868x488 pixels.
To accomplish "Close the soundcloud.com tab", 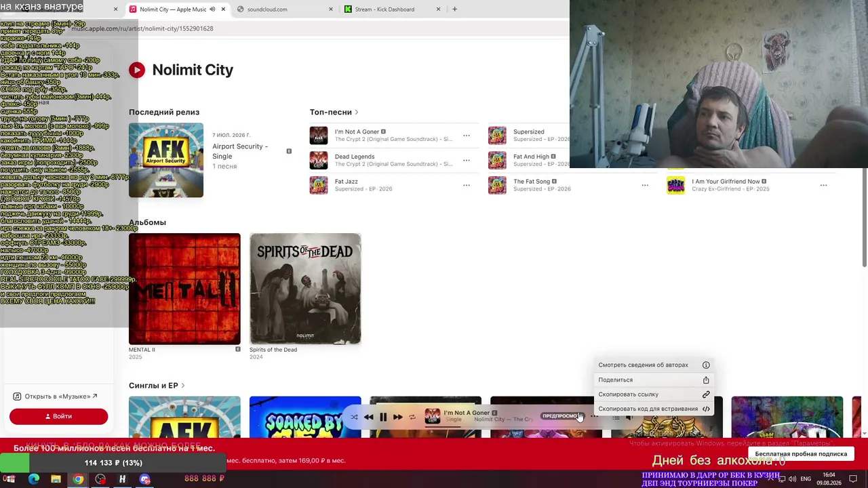I will tap(331, 9).
